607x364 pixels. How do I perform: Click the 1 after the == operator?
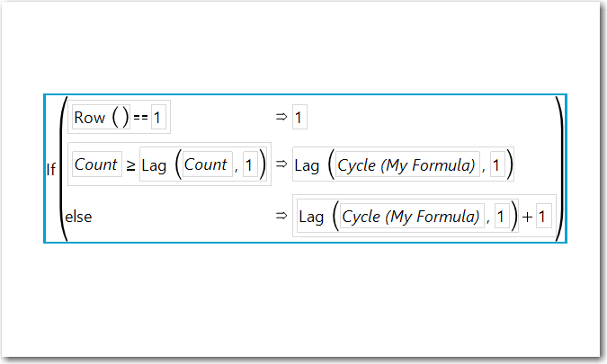point(158,117)
